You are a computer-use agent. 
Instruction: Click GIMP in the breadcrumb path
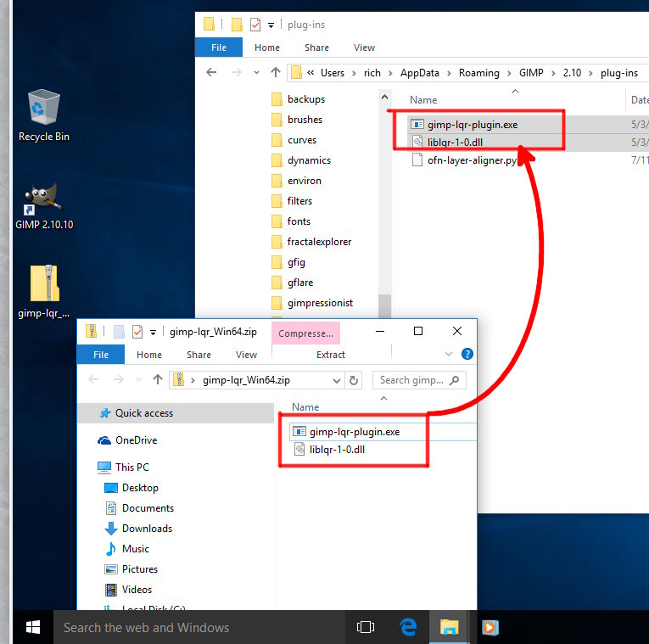531,73
